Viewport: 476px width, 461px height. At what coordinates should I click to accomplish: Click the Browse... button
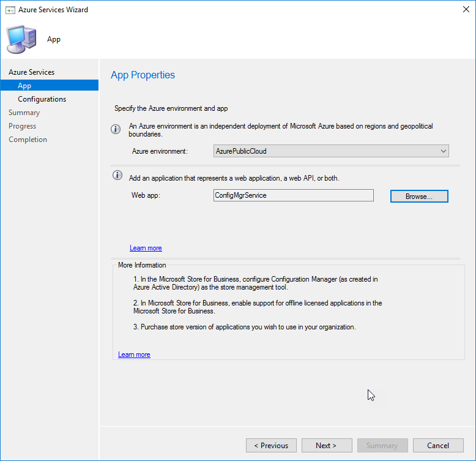click(x=419, y=196)
